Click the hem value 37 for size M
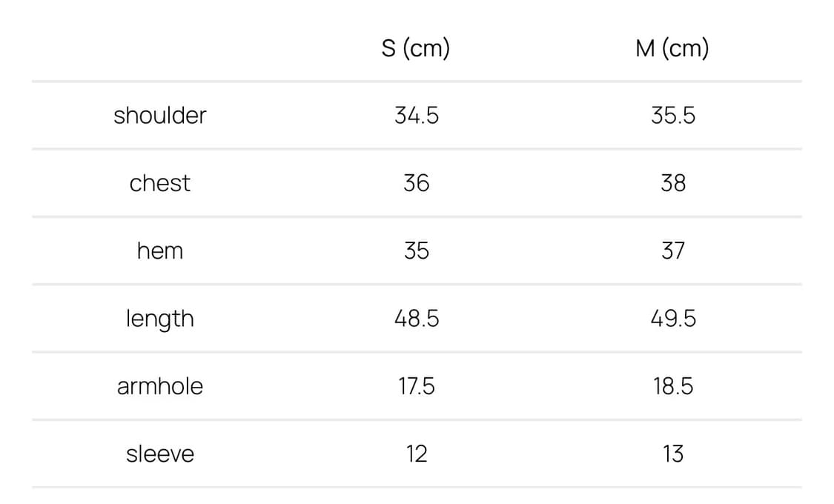 coord(673,251)
